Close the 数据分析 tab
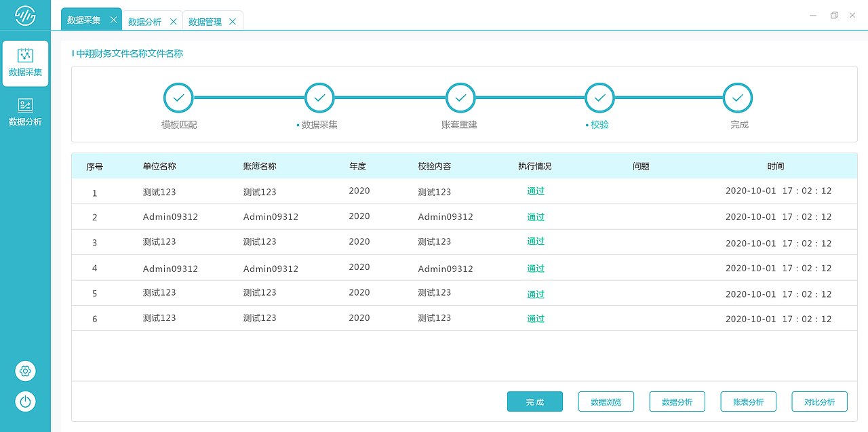This screenshot has width=868, height=432. 173,22
